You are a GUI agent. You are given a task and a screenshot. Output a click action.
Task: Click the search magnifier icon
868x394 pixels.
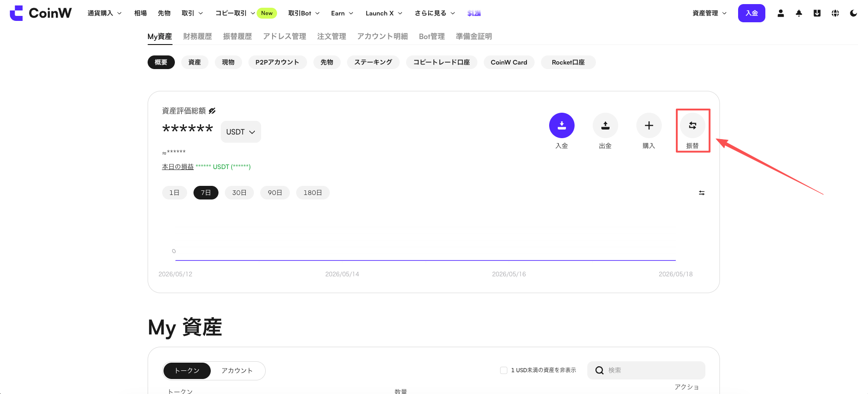pyautogui.click(x=600, y=370)
